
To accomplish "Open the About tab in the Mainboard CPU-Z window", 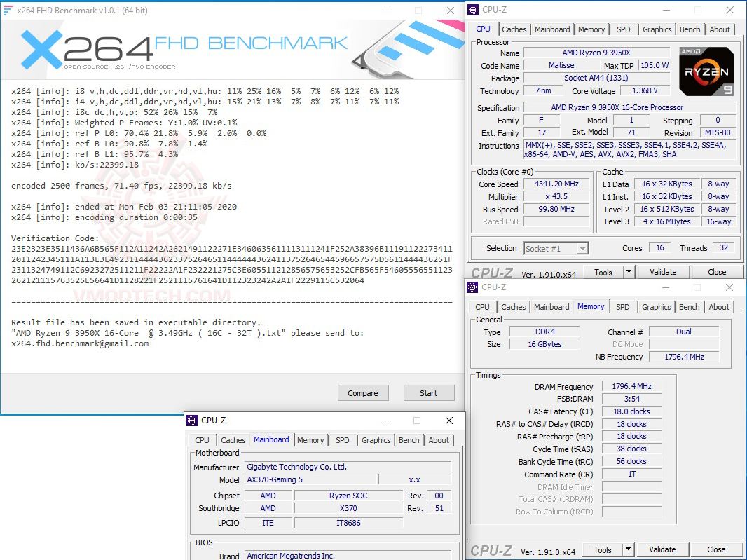I will point(438,440).
